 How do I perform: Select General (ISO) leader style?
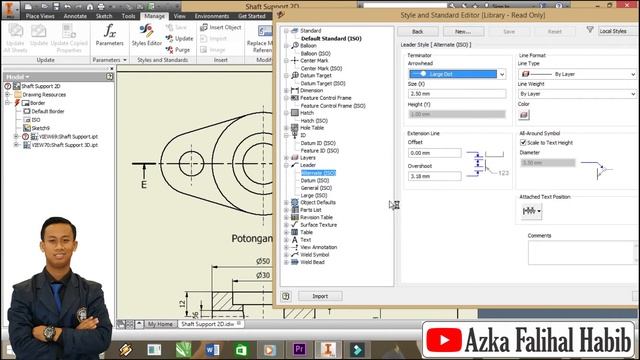[x=316, y=188]
